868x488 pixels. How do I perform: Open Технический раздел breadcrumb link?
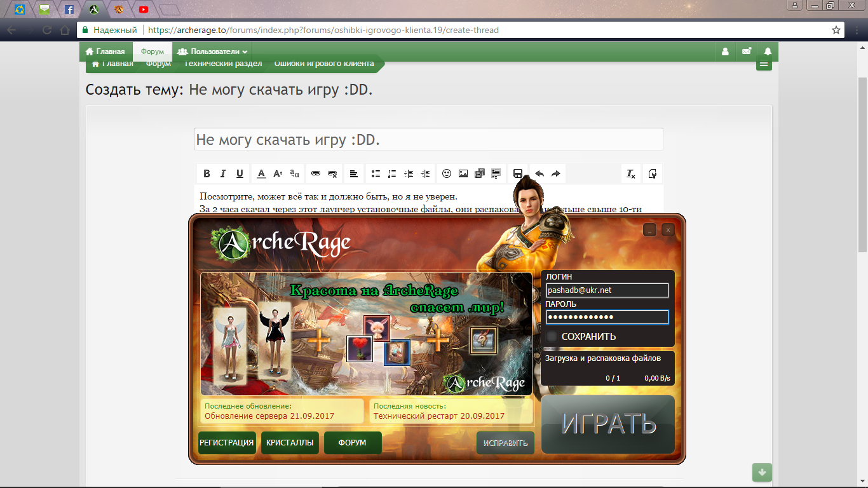click(223, 64)
